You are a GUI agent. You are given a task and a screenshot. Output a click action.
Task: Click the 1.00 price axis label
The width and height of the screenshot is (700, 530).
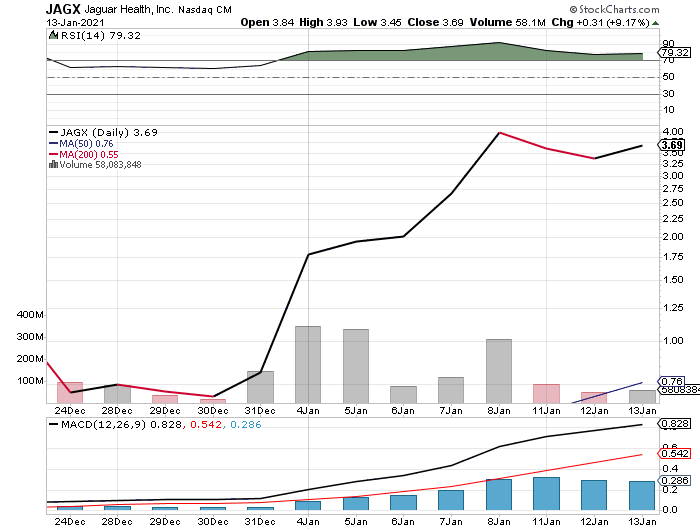[673, 341]
